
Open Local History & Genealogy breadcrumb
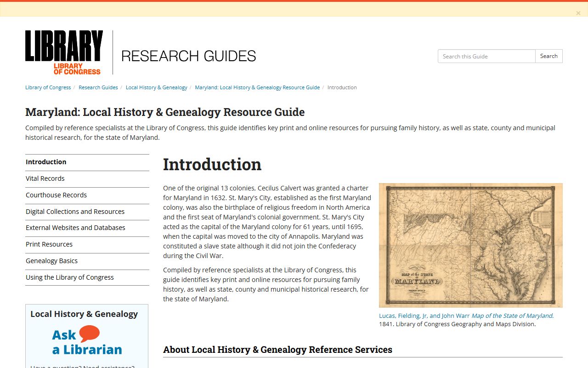click(157, 87)
